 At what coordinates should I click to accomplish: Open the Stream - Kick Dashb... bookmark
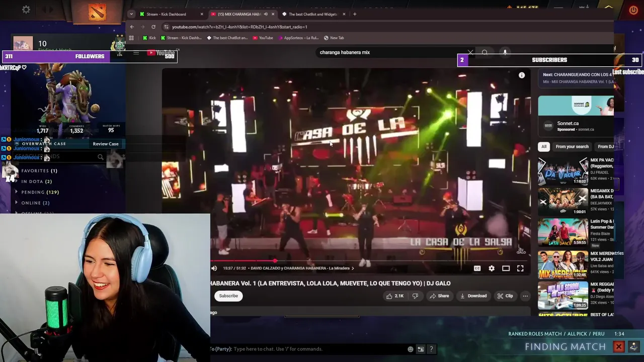[181, 38]
